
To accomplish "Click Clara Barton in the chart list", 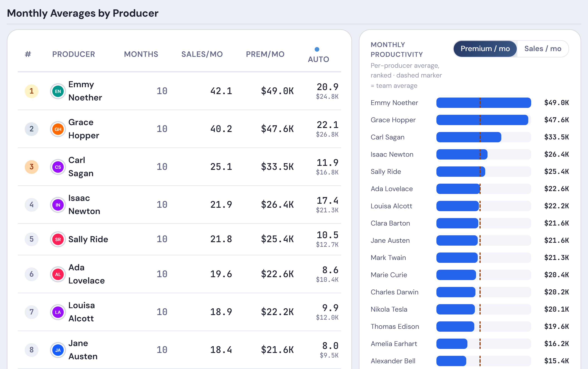I will (390, 223).
